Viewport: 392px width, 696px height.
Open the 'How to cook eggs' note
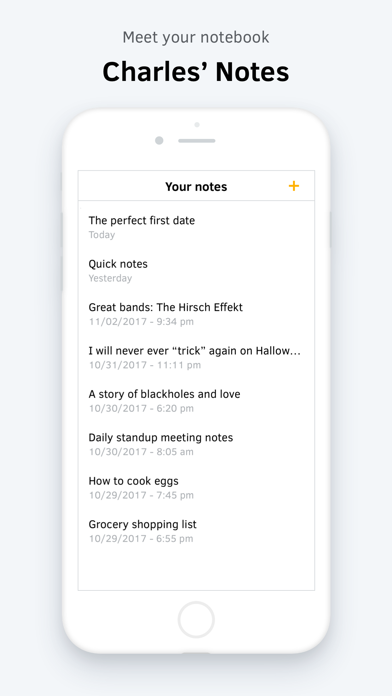point(196,488)
